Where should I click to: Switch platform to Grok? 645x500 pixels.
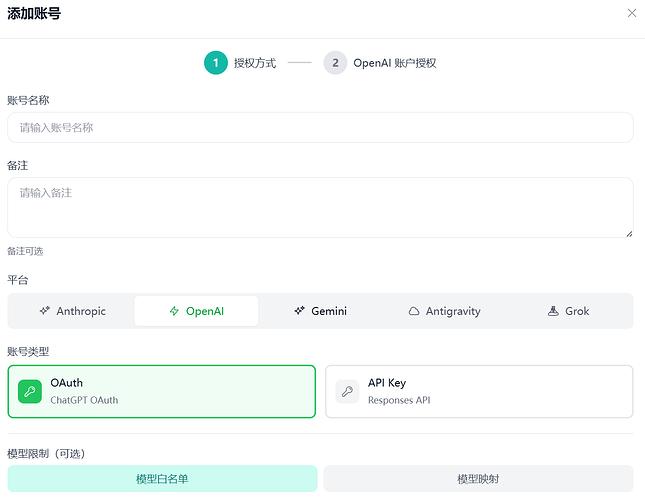click(568, 311)
